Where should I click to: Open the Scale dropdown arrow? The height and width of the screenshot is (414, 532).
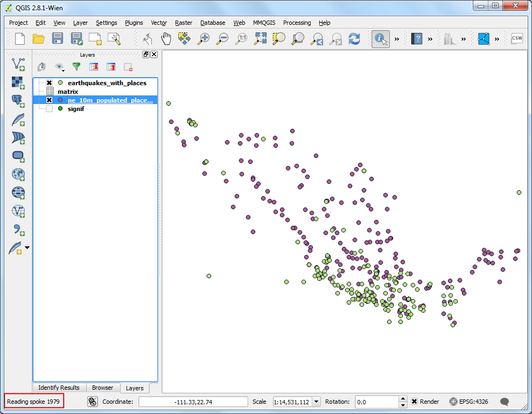pyautogui.click(x=316, y=402)
